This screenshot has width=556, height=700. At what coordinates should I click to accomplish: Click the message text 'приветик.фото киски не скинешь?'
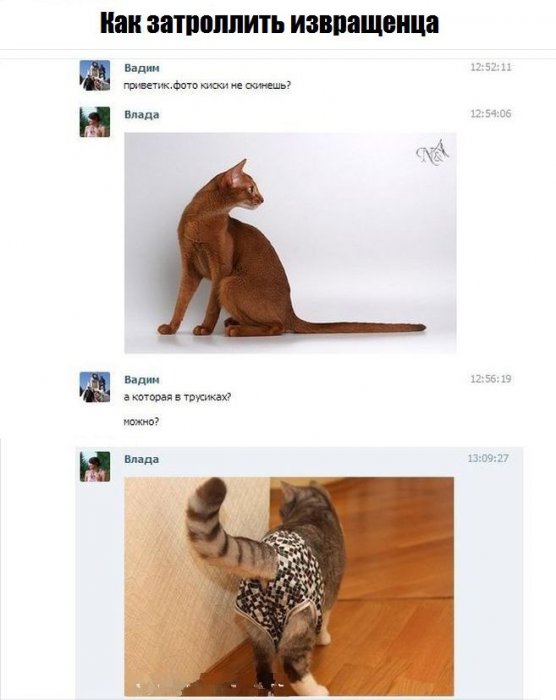pyautogui.click(x=207, y=85)
